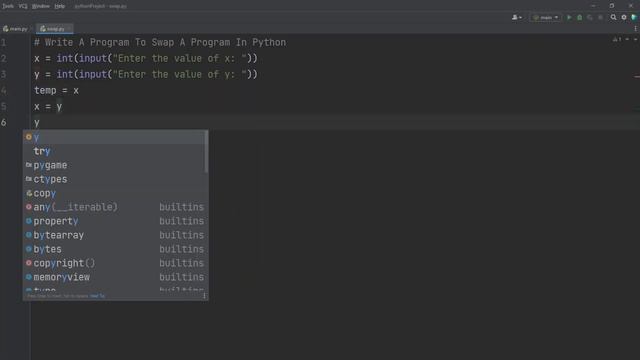This screenshot has height=360, width=640.
Task: Click the swap.py tab file icon
Action: 43,29
